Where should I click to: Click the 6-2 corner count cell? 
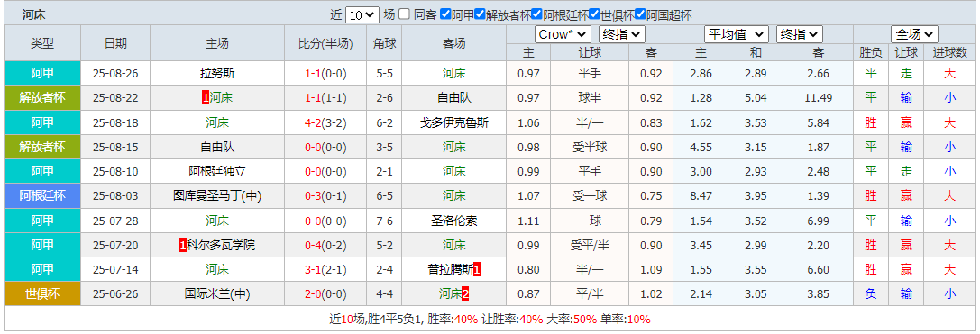384,123
